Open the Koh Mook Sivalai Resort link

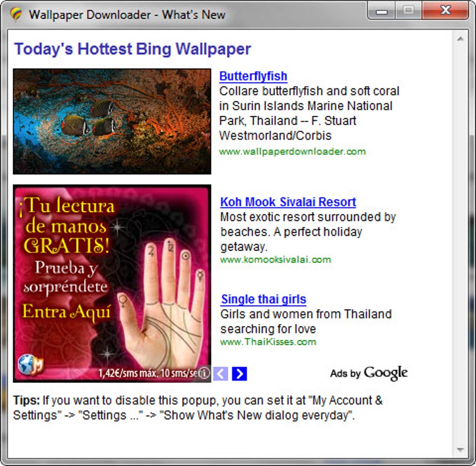pos(288,202)
